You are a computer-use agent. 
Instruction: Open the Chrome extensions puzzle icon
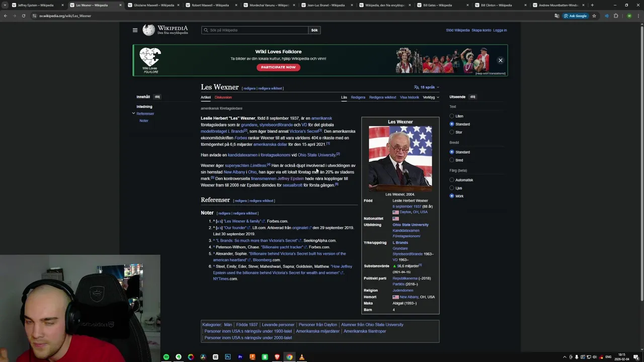(616, 16)
